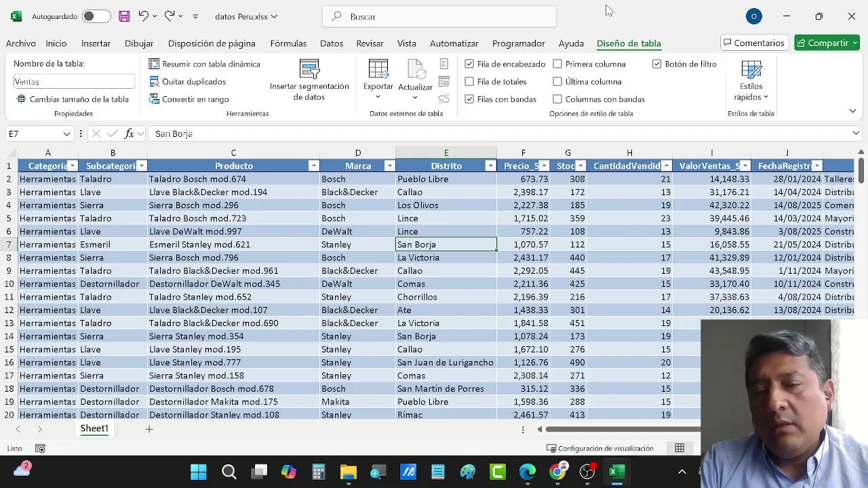Switch to Fórmulas tab
The width and height of the screenshot is (868, 488).
tap(288, 43)
